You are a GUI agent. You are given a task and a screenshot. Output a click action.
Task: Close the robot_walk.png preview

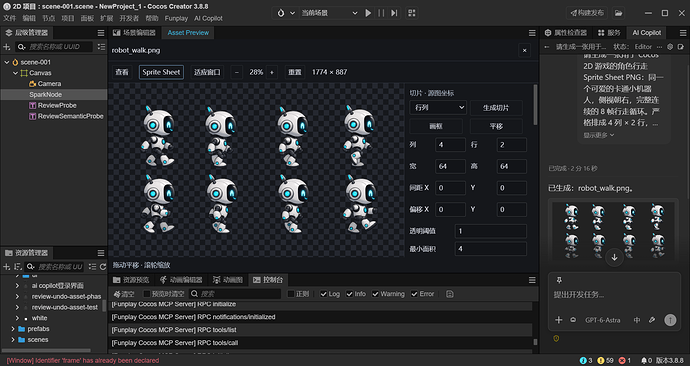point(525,51)
